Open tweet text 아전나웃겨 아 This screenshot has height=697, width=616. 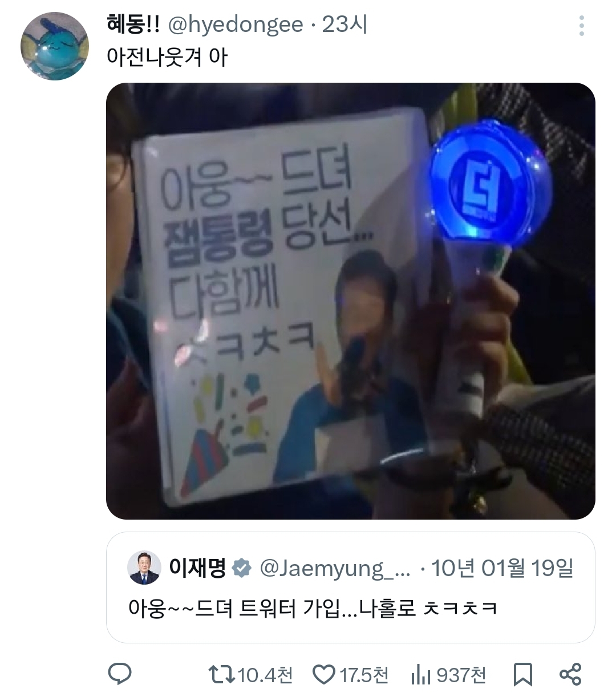pyautogui.click(x=167, y=57)
